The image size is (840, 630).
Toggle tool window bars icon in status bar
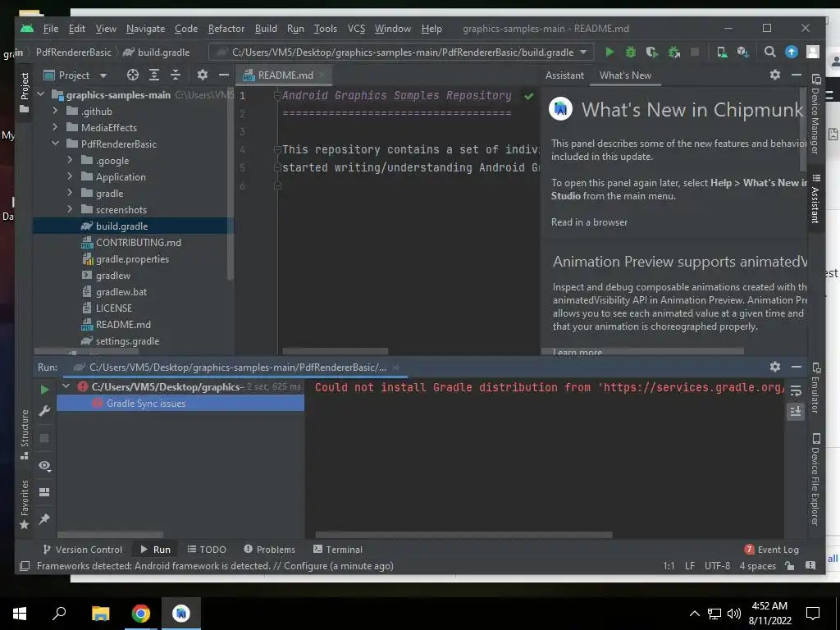25,566
